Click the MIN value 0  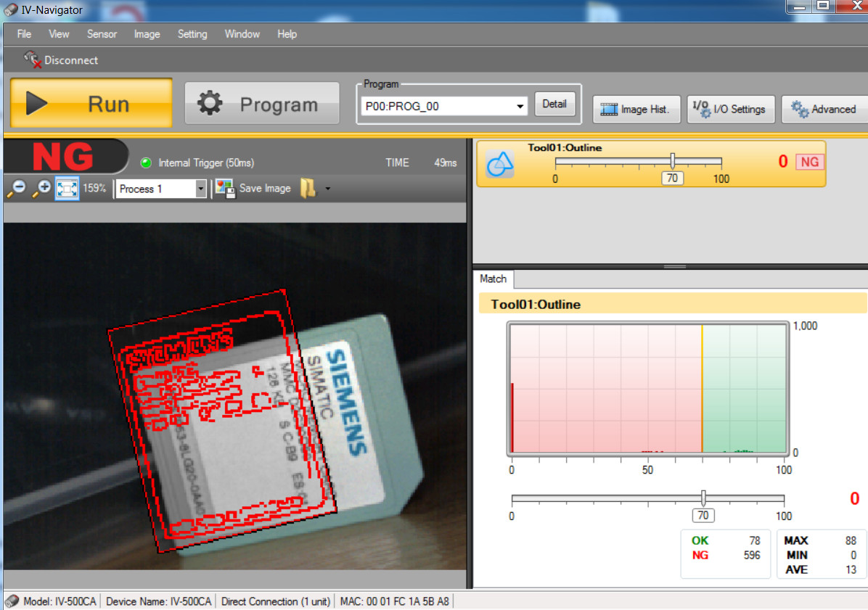pos(853,555)
